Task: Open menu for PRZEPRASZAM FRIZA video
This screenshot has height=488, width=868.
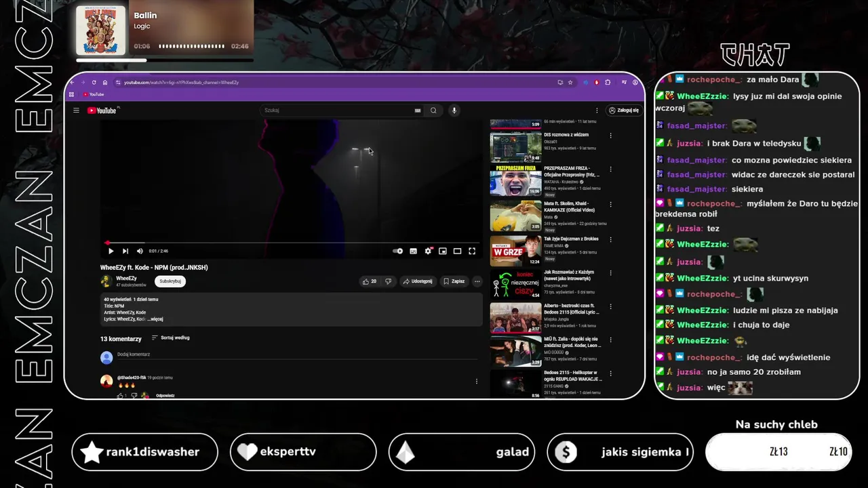Action: pos(610,169)
